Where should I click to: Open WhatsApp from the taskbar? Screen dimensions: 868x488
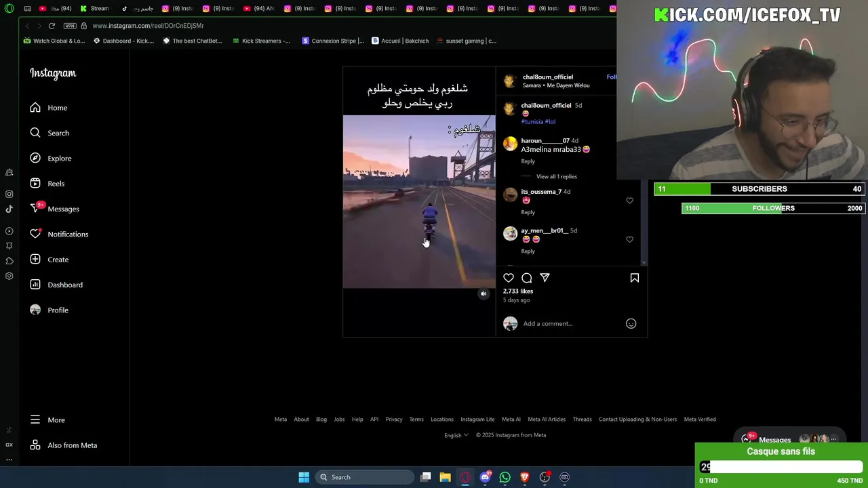click(x=505, y=477)
